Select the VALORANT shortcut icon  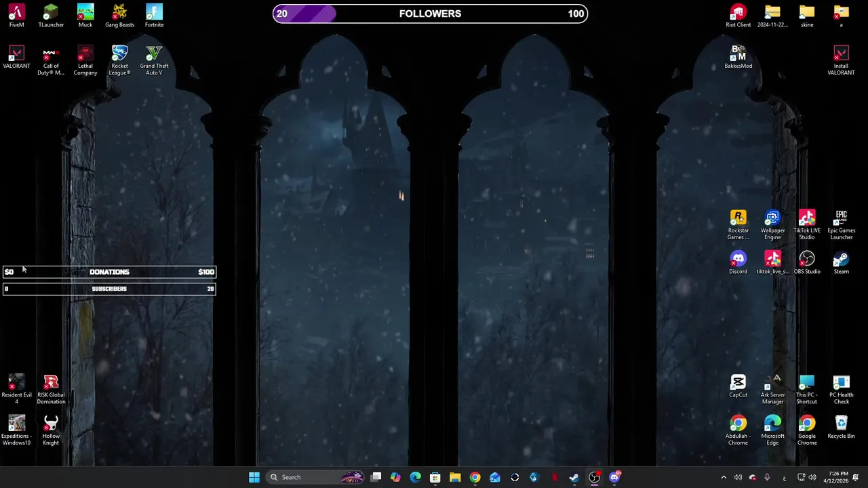(16, 58)
